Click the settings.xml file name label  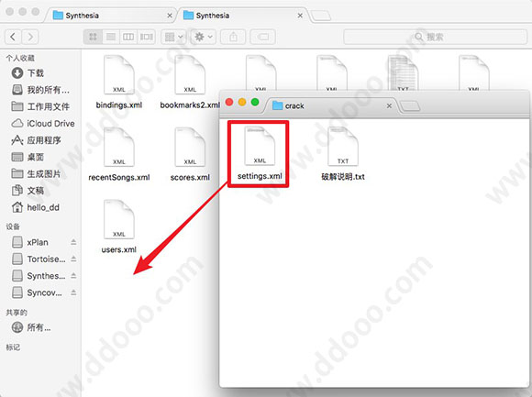[260, 176]
